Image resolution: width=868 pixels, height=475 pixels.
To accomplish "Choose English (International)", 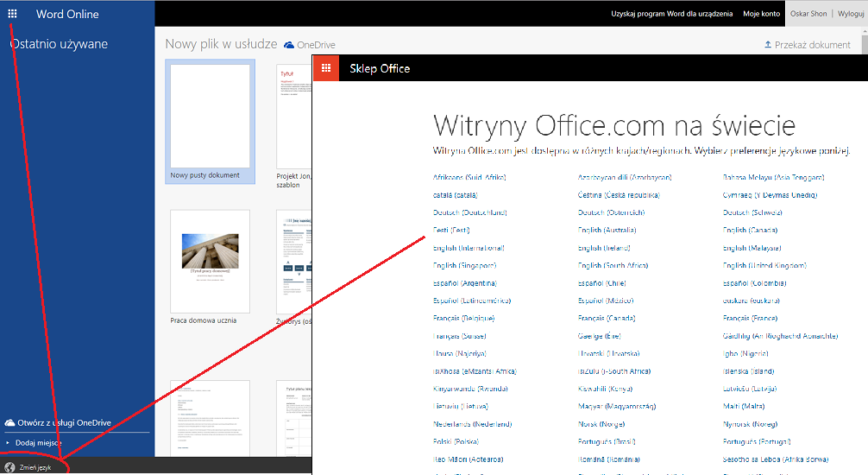I will coord(469,249).
